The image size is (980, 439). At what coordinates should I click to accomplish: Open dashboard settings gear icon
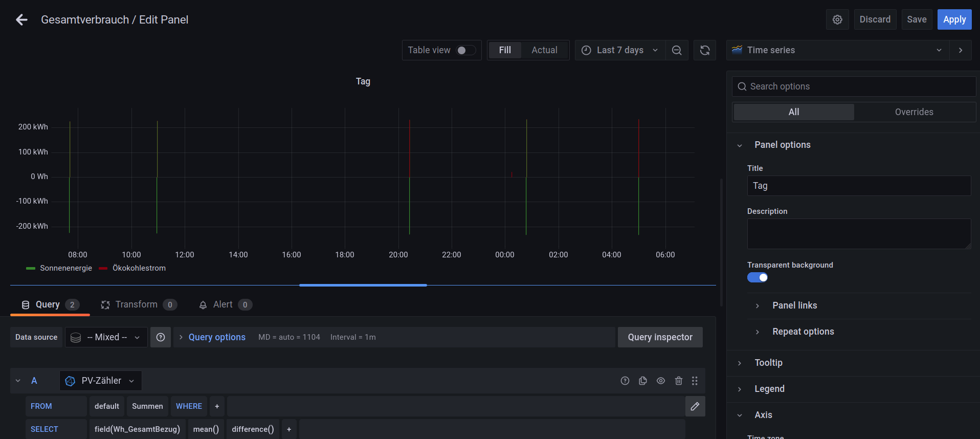coord(837,19)
